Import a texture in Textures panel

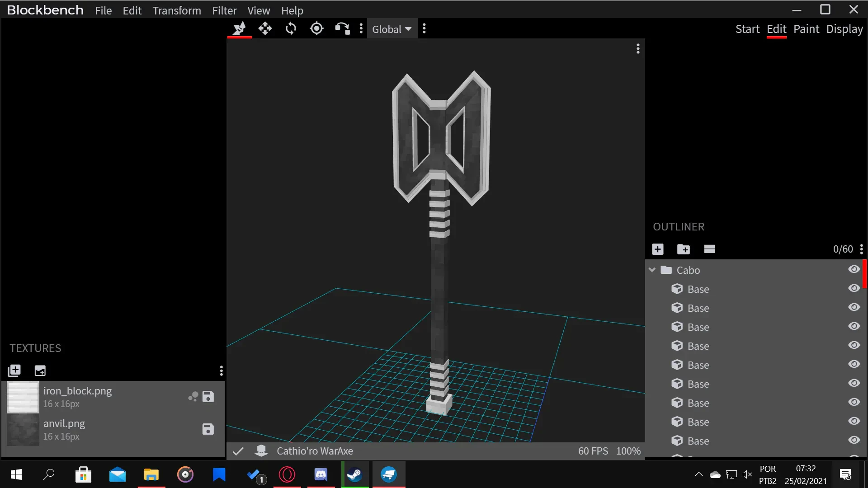coord(14,371)
